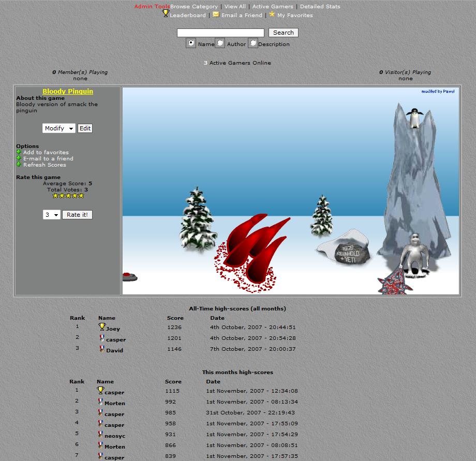Click the medal icon beside David
The image size is (476, 461).
[x=102, y=349]
